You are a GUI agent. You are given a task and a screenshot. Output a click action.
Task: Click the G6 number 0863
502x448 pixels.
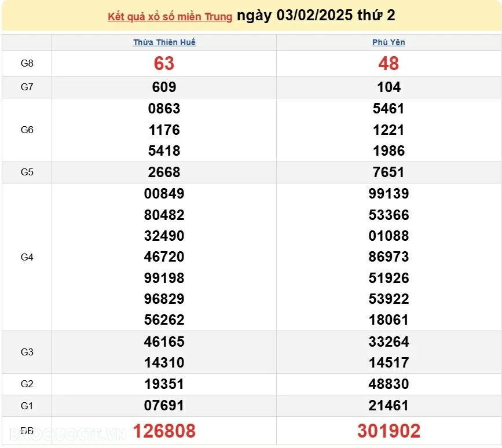[164, 108]
